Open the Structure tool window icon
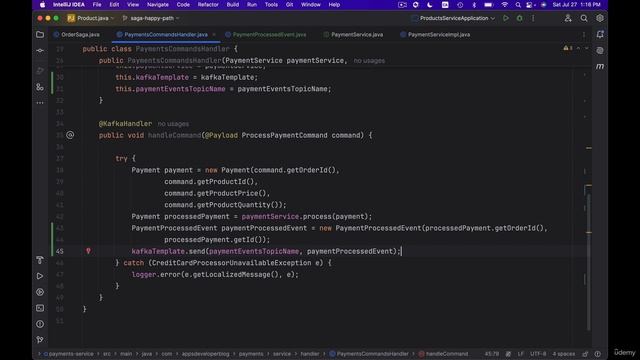The image size is (640, 360). point(40,87)
